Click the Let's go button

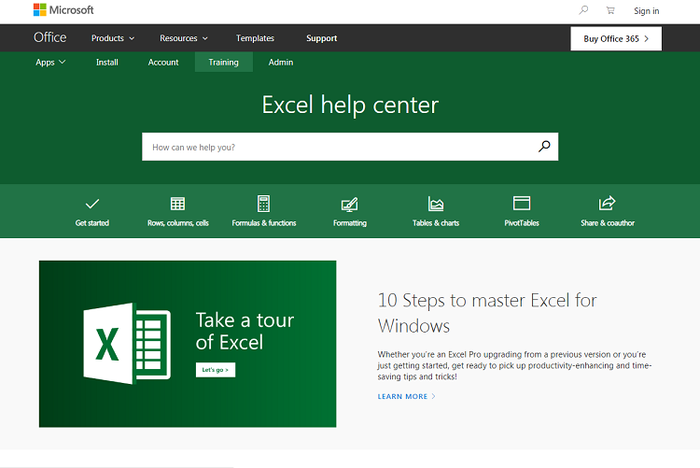coord(215,370)
